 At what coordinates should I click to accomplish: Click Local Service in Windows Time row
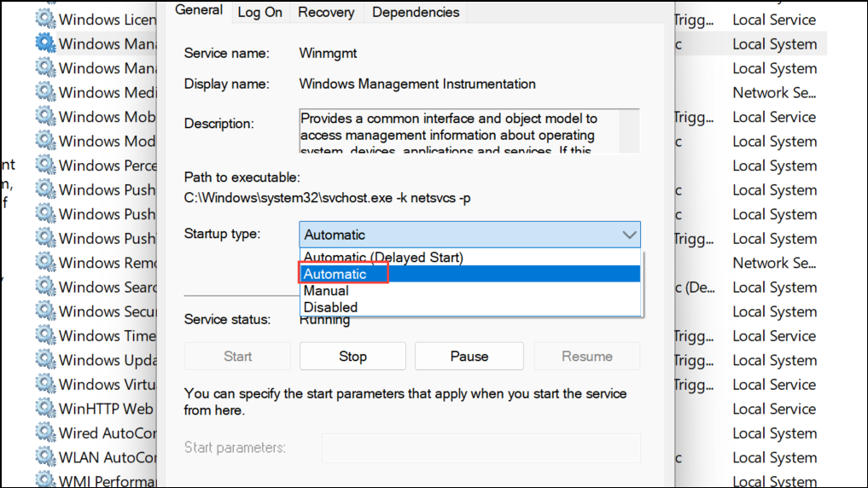tap(774, 336)
